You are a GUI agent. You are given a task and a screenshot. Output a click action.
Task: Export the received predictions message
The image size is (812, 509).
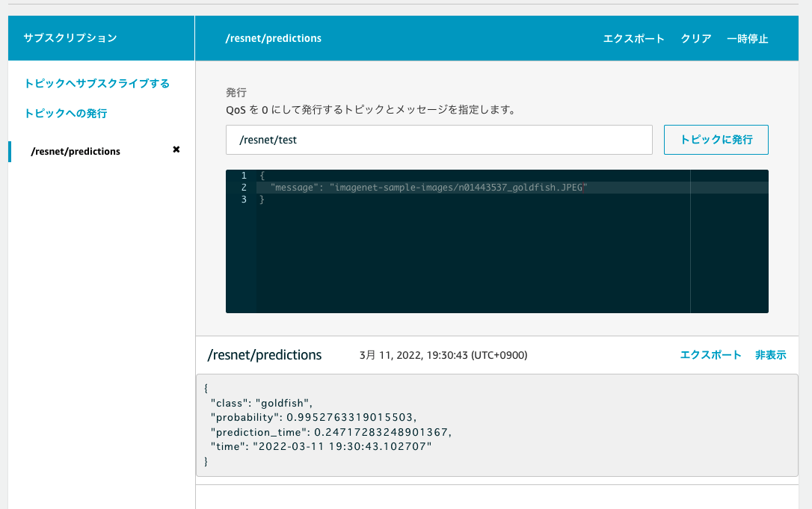(x=710, y=355)
